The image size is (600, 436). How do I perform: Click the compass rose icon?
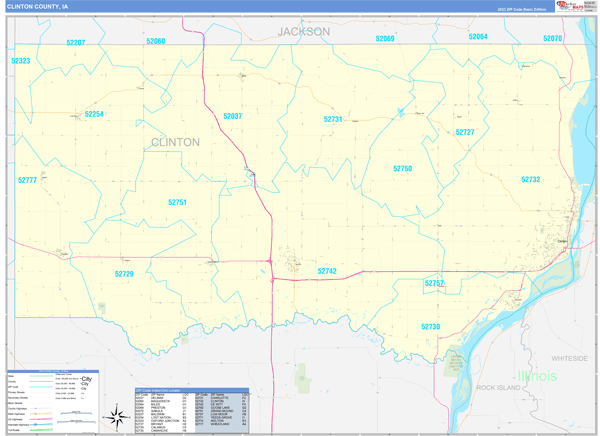point(117,417)
